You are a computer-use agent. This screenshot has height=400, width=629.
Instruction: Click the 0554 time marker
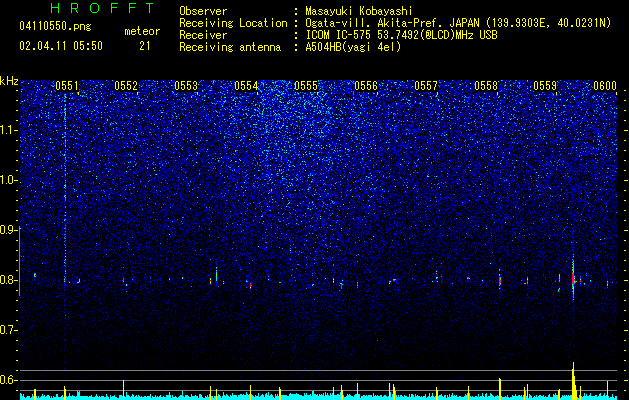[x=246, y=86]
